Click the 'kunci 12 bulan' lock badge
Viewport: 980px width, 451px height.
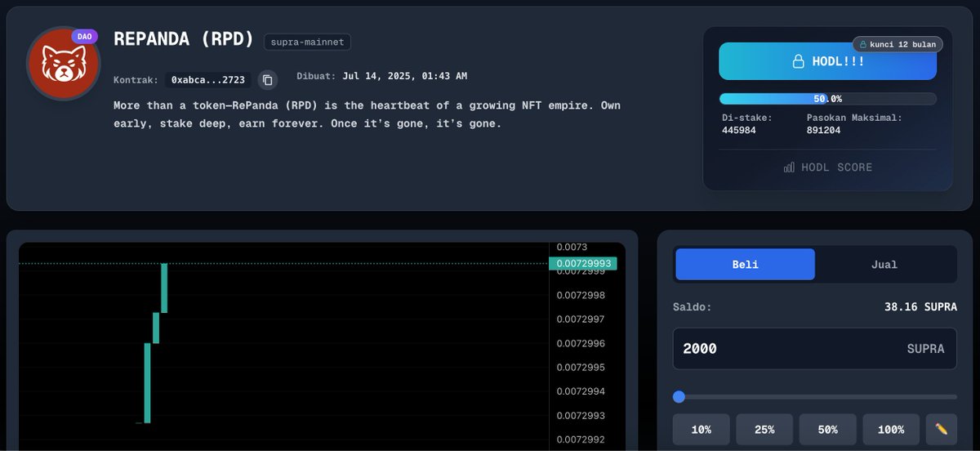point(898,44)
